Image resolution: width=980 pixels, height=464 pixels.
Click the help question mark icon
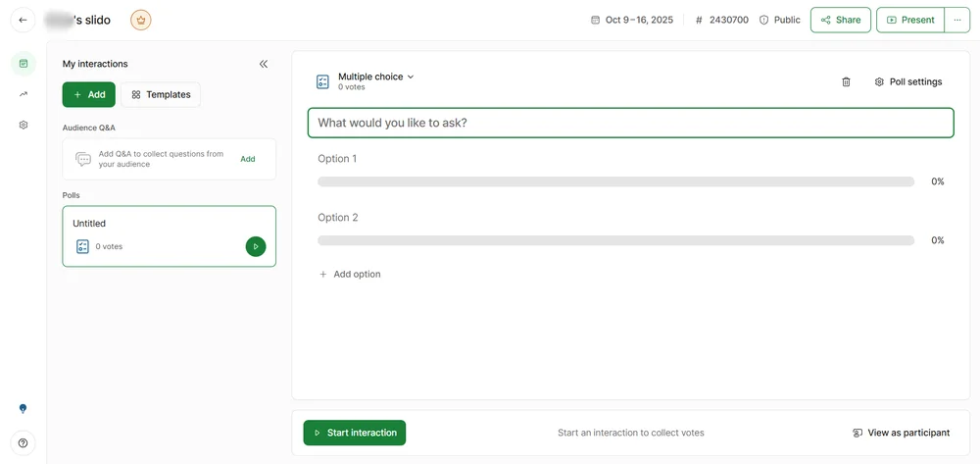24,442
